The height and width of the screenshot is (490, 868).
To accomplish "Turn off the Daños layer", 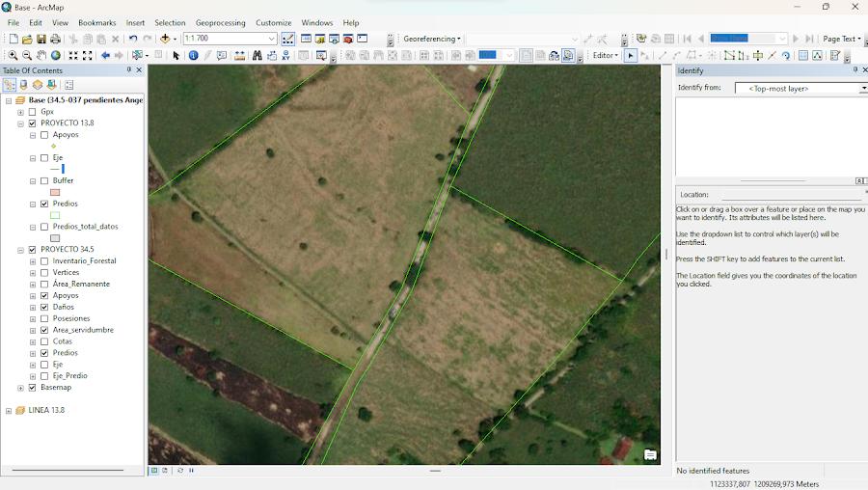I will [44, 308].
